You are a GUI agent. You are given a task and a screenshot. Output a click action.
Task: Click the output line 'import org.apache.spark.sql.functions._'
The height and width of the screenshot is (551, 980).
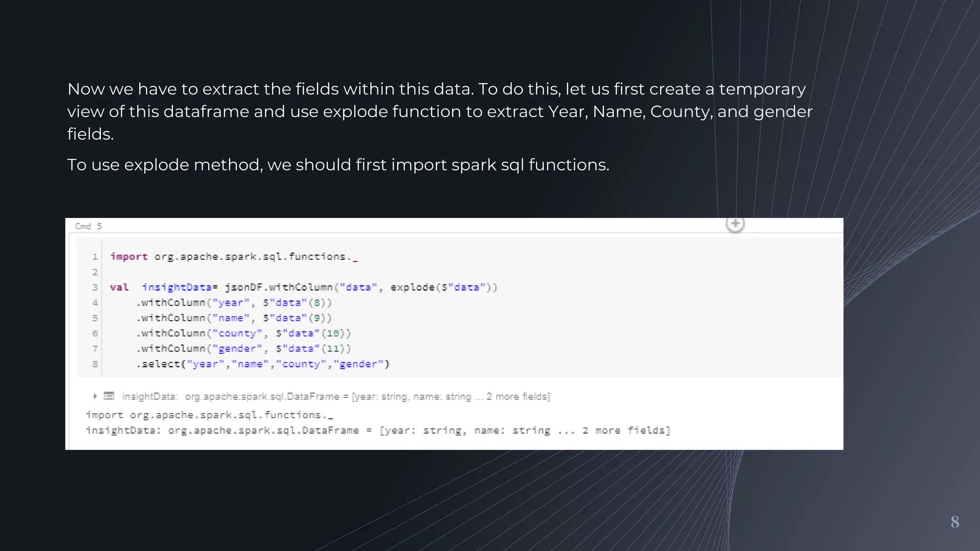click(210, 415)
